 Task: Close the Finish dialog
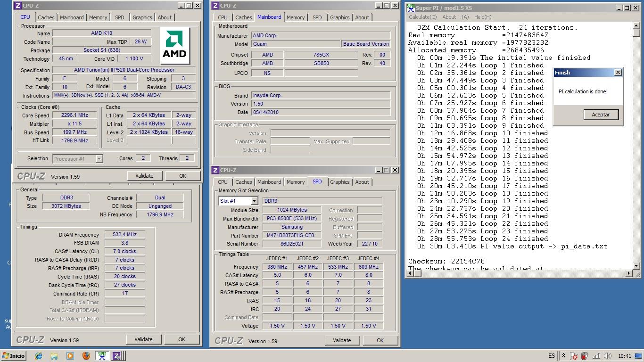click(618, 73)
